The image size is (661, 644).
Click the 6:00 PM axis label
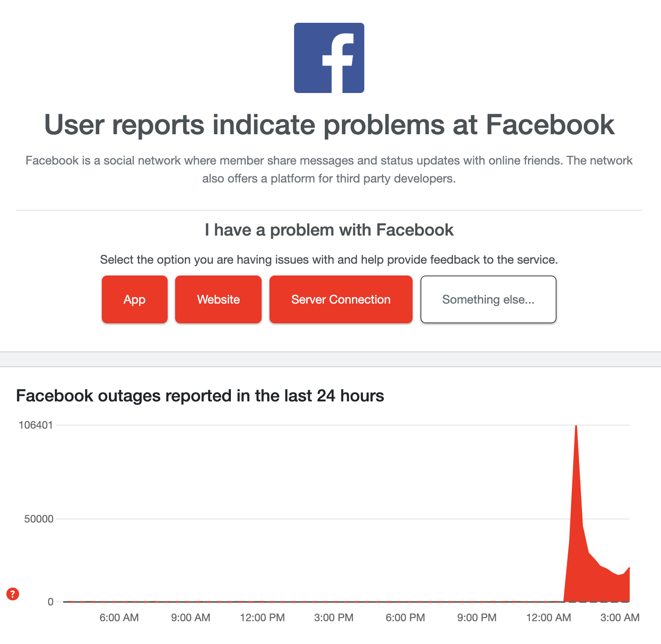pyautogui.click(x=405, y=618)
